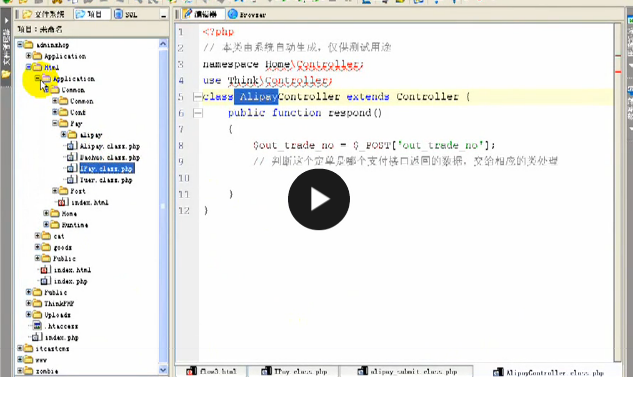This screenshot has width=633, height=400.
Task: Click the 项目：未命名 project label
Action: [x=40, y=29]
